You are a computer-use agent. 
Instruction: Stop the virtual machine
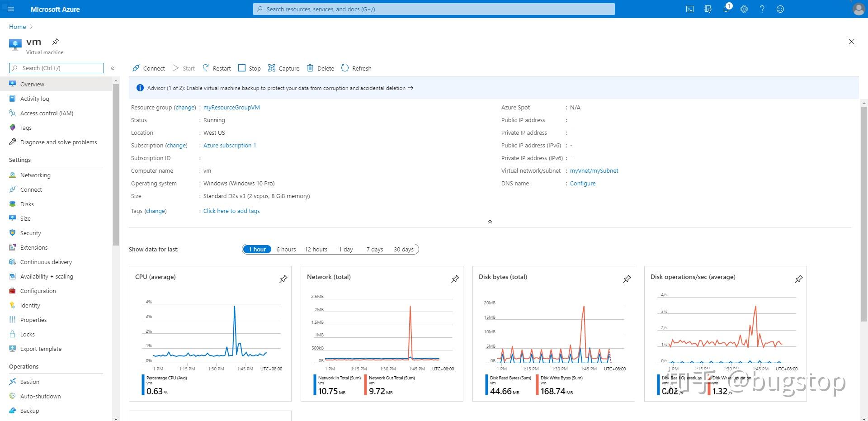[250, 68]
